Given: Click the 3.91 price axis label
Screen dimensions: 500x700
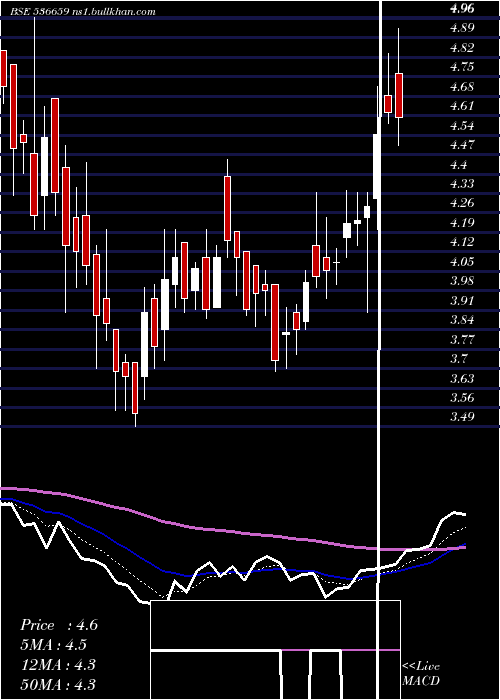Looking at the screenshot, I should pyautogui.click(x=462, y=300).
